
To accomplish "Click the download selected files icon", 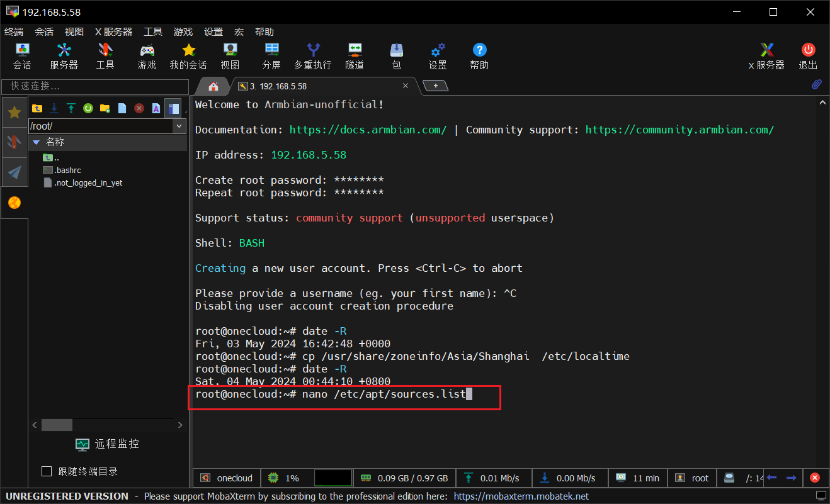I will (54, 108).
